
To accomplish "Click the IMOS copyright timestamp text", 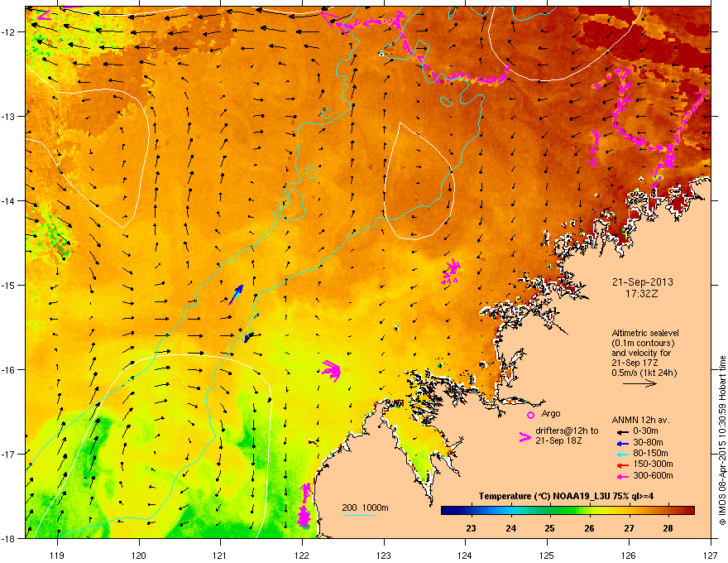I will (x=722, y=440).
